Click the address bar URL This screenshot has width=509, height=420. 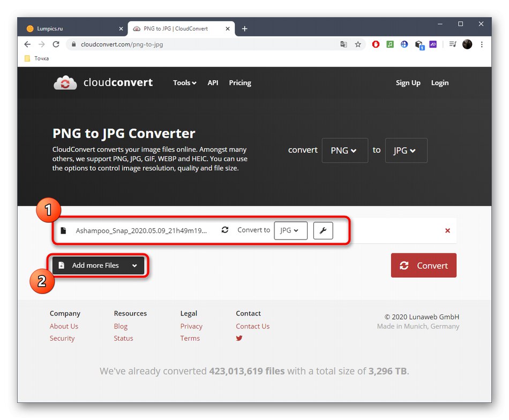pyautogui.click(x=122, y=44)
